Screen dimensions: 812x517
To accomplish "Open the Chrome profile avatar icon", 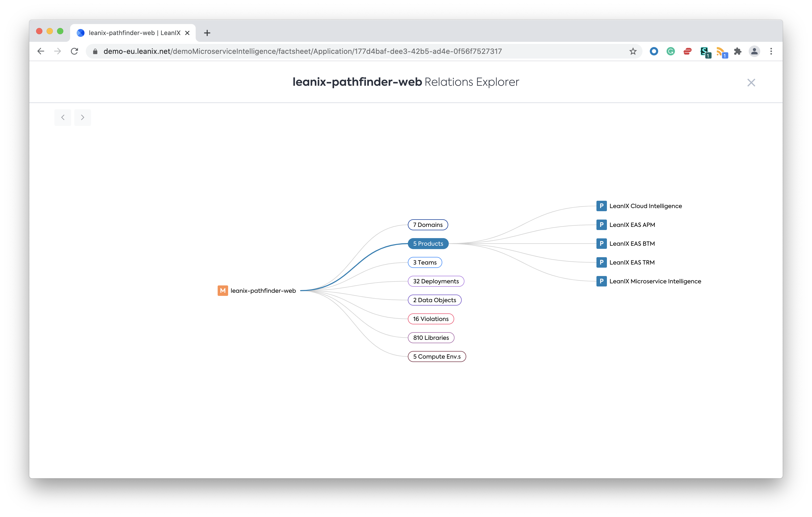I will pyautogui.click(x=754, y=51).
